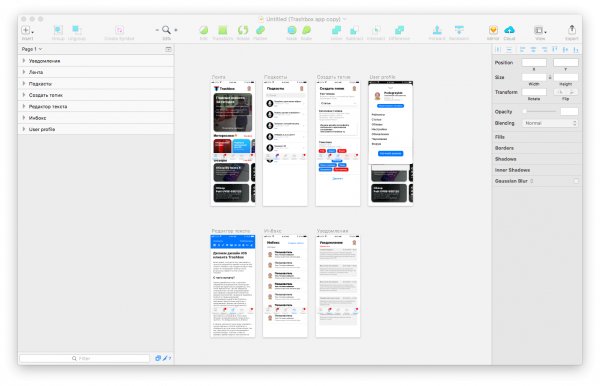Open the Insert tool menu
This screenshot has height=386, width=600.
click(x=27, y=30)
